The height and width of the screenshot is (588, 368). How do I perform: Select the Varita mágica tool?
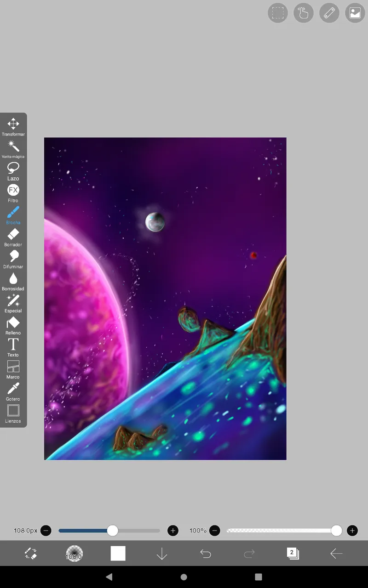coord(13,149)
